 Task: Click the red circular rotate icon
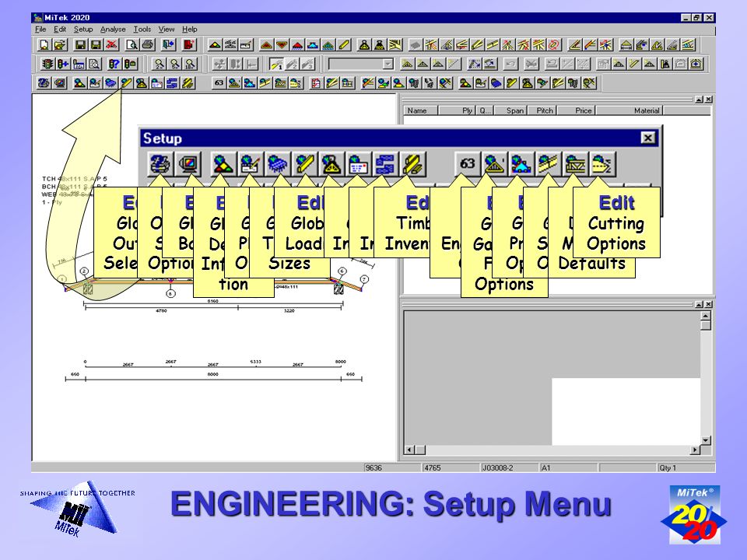pyautogui.click(x=553, y=45)
